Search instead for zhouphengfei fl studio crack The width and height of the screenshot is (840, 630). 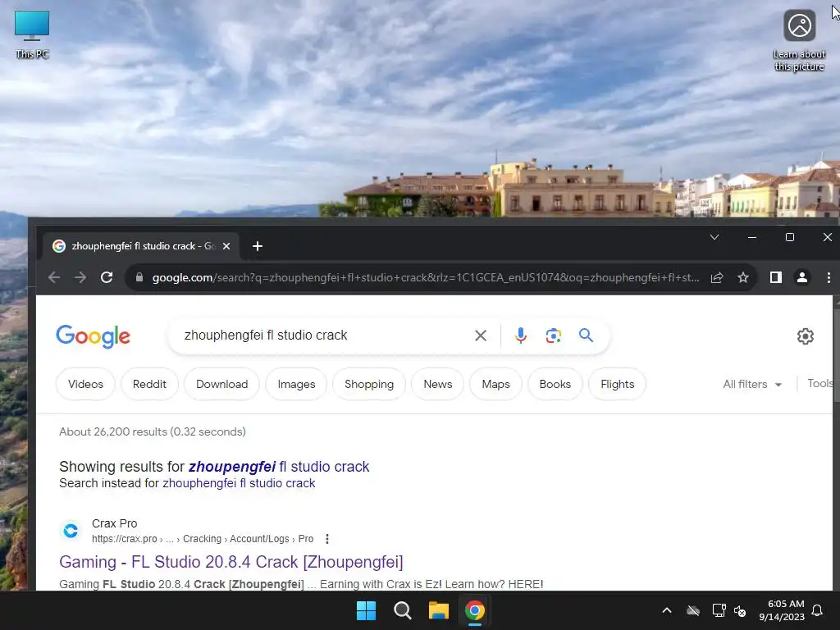pyautogui.click(x=239, y=483)
